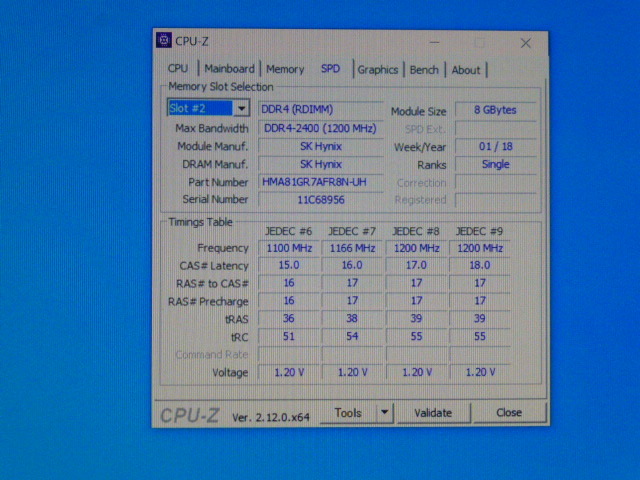Screen dimensions: 640x480
Task: Click the 1166 MHz frequency cell
Action: tap(352, 248)
